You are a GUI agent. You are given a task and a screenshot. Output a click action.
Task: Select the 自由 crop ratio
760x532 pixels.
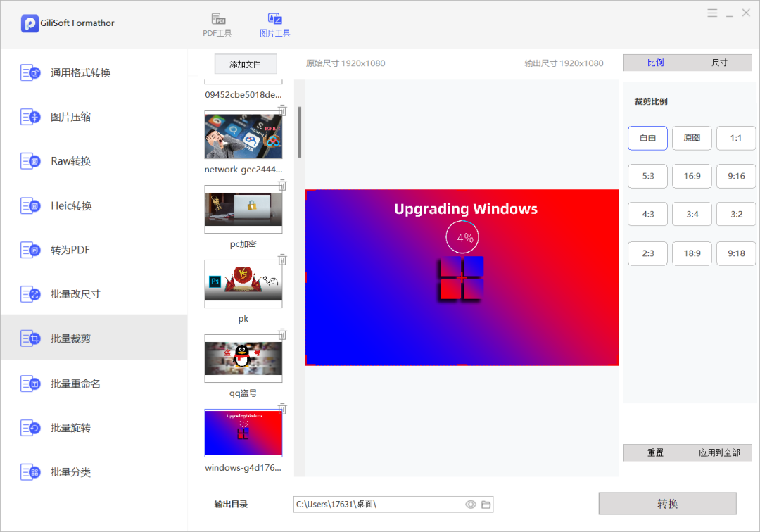coord(647,138)
